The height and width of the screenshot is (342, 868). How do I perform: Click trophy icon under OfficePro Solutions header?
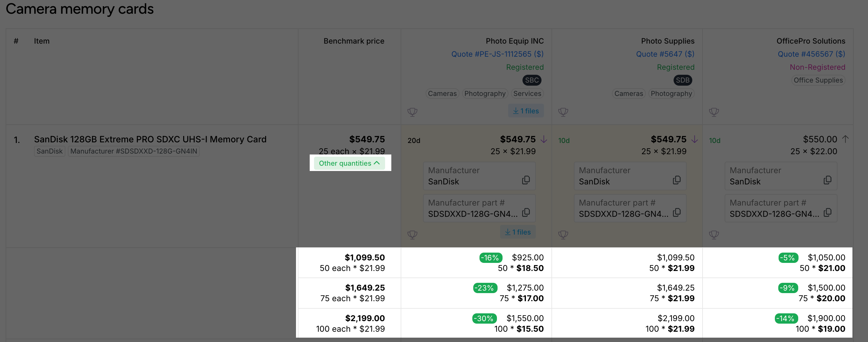714,112
